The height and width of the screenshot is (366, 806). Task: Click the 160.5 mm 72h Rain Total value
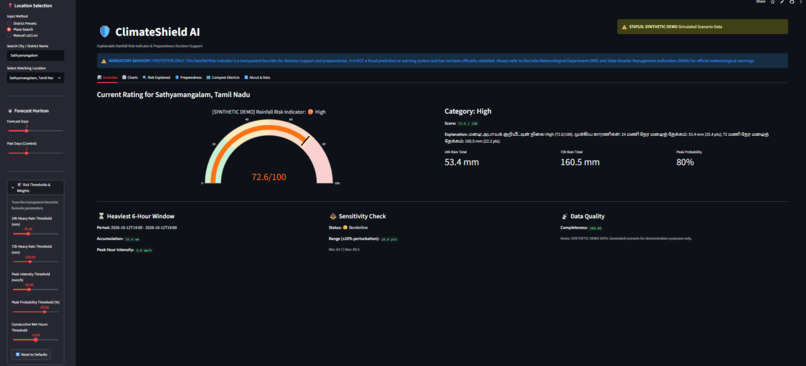pos(580,162)
